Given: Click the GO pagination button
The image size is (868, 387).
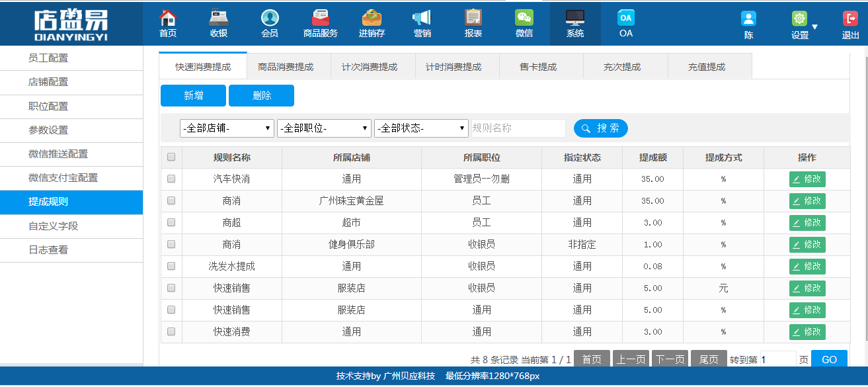Looking at the screenshot, I should tap(829, 359).
